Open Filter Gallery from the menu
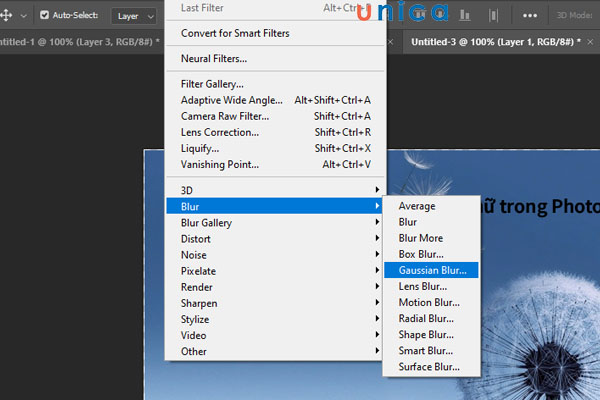The height and width of the screenshot is (400, 600). click(x=276, y=84)
